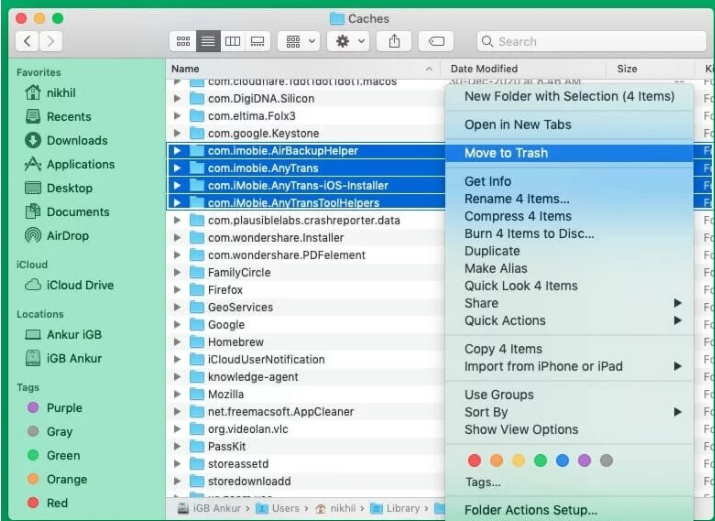
Task: Click the Share toolbar button
Action: (x=394, y=41)
